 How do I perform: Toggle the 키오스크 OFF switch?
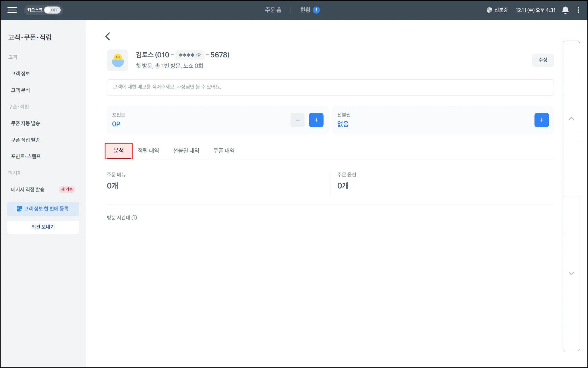click(x=52, y=10)
